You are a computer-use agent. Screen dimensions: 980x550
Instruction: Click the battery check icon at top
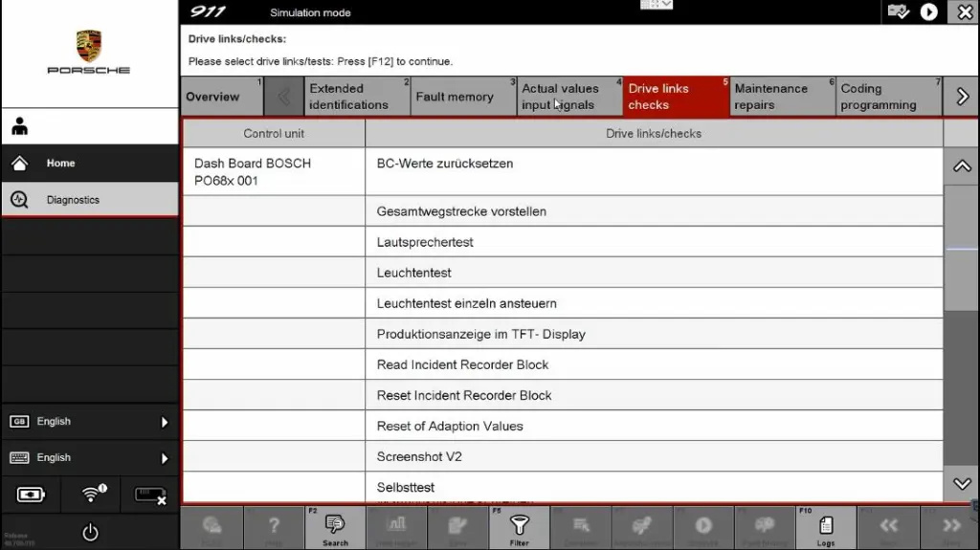pyautogui.click(x=898, y=12)
